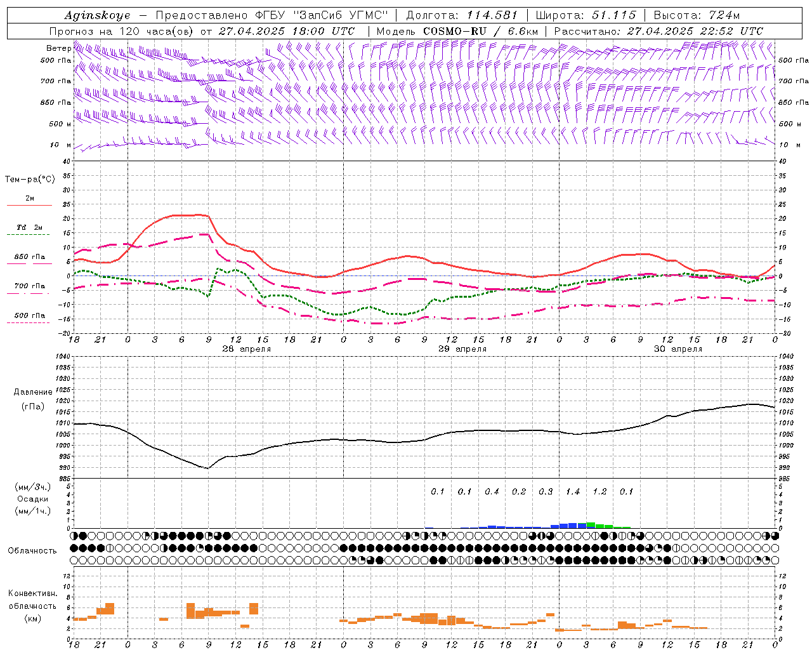Viewport: 812px width, 650px height.
Task: Click the Давление pressure panel label
Action: tap(33, 392)
